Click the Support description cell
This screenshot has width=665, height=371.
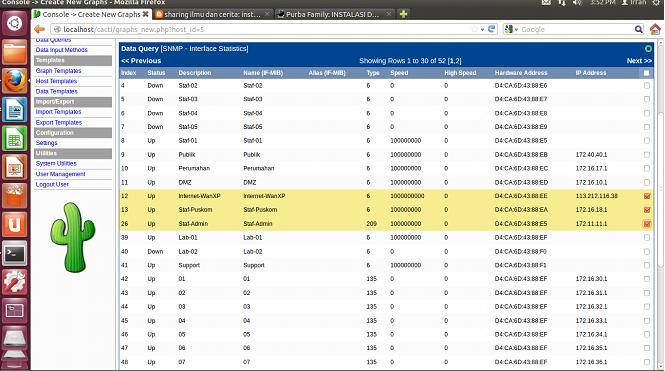click(x=189, y=265)
